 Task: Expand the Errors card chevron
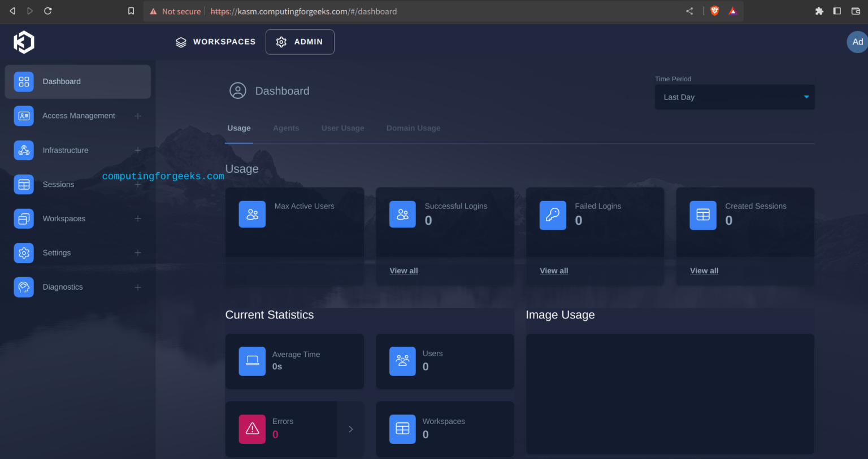click(x=350, y=429)
